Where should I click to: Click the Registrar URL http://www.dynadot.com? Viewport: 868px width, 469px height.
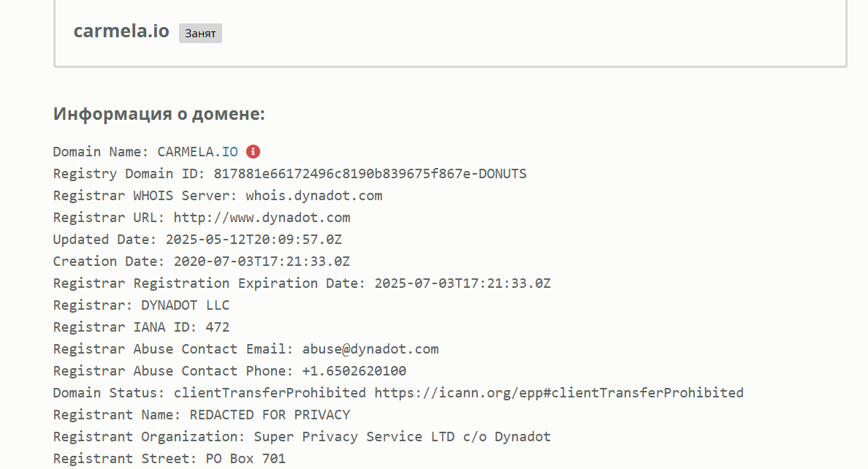(x=262, y=218)
